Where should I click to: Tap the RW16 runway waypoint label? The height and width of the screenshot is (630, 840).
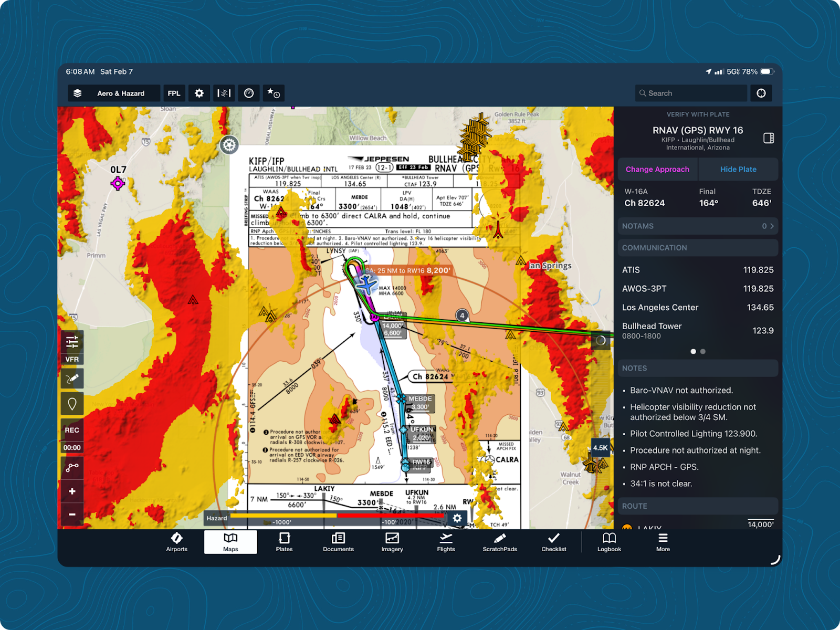click(x=421, y=462)
